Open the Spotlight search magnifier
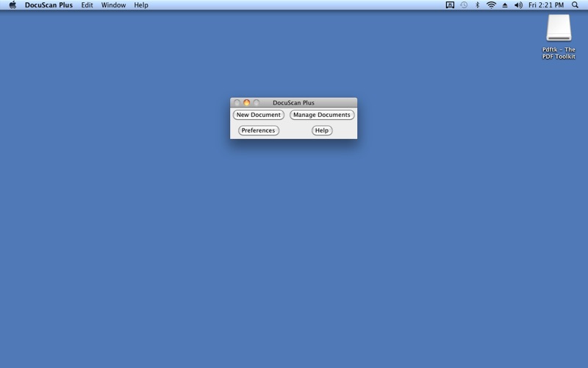Viewport: 588px width, 368px height. pos(575,5)
